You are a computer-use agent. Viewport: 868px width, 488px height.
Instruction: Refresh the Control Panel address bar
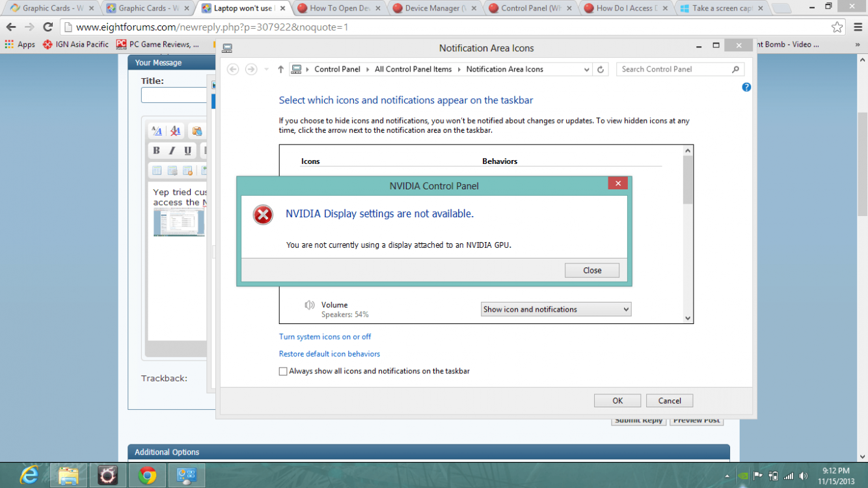coord(601,69)
